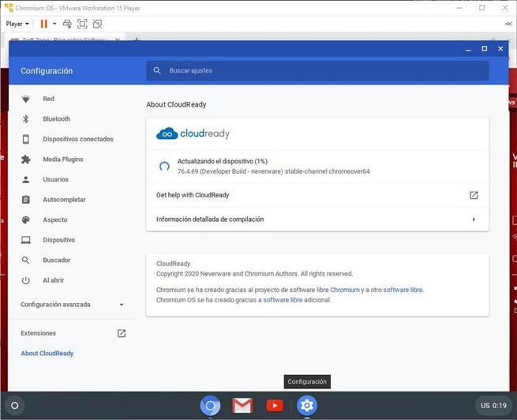Open 'software libre' link in Chromium OS line
Screen dimensions: 517x420
[283, 300]
